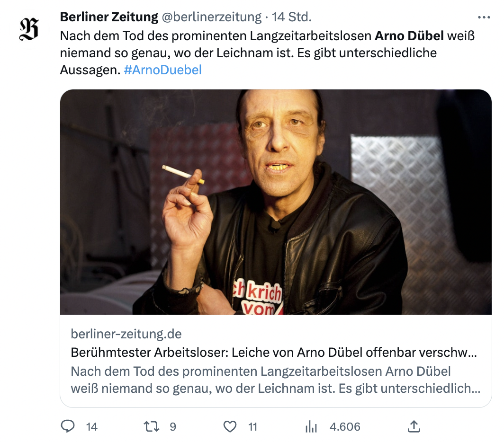Image resolution: width=504 pixels, height=442 pixels.
Task: Click the berliner-zeitung.de domain text
Action: 126,334
